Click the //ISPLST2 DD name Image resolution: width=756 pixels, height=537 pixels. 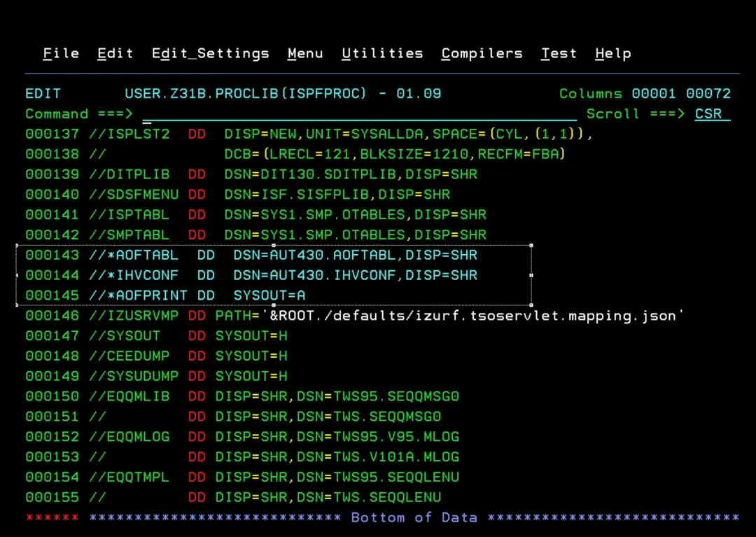click(x=129, y=134)
